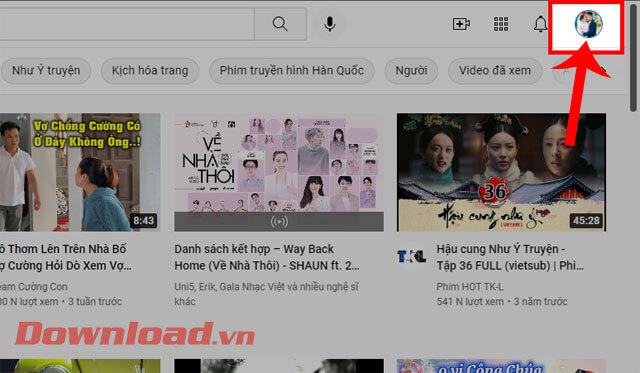Open the 'Vợ Chồng Cường' video thumbnail
This screenshot has height=373, width=640.
tap(80, 172)
